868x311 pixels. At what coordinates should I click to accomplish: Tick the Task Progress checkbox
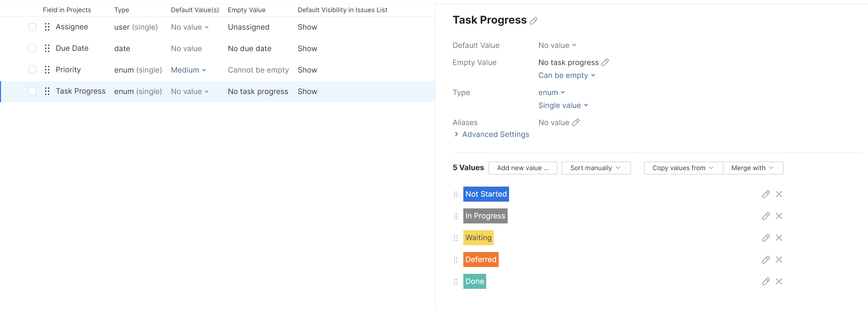tap(33, 91)
